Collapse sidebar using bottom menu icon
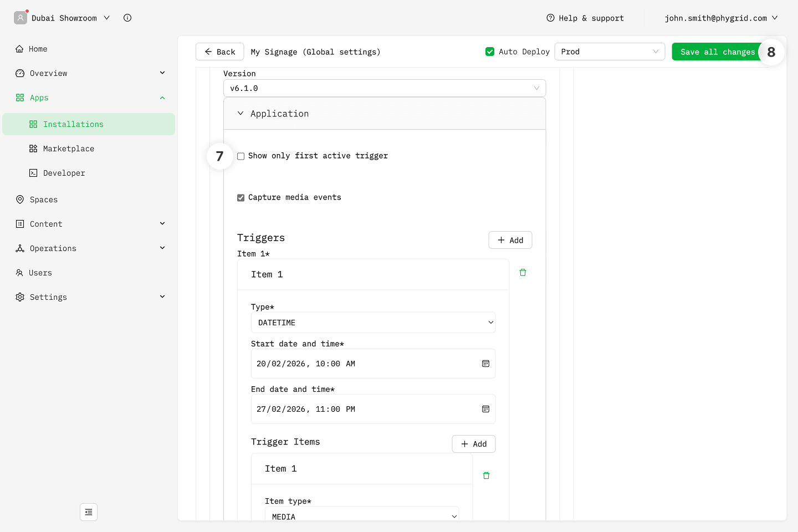The width and height of the screenshot is (798, 532). tap(89, 512)
